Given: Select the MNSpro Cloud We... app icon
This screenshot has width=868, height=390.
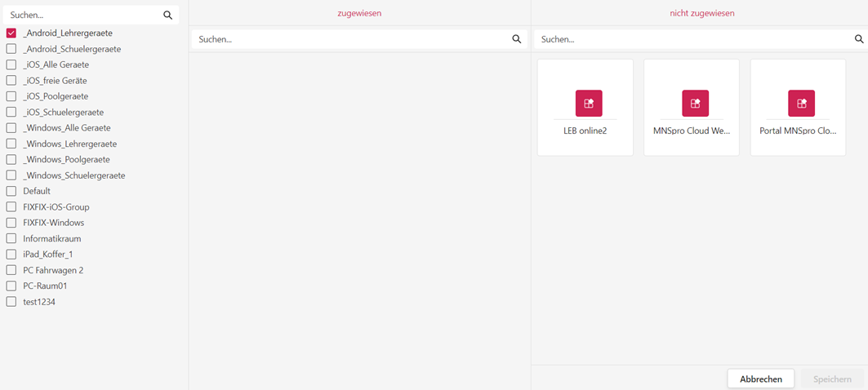Looking at the screenshot, I should (x=695, y=104).
